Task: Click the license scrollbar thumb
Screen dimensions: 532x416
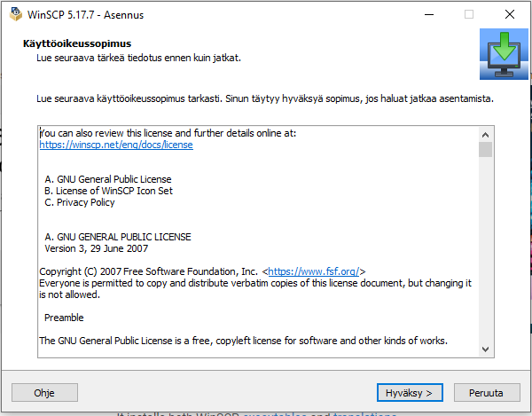Action: click(485, 149)
